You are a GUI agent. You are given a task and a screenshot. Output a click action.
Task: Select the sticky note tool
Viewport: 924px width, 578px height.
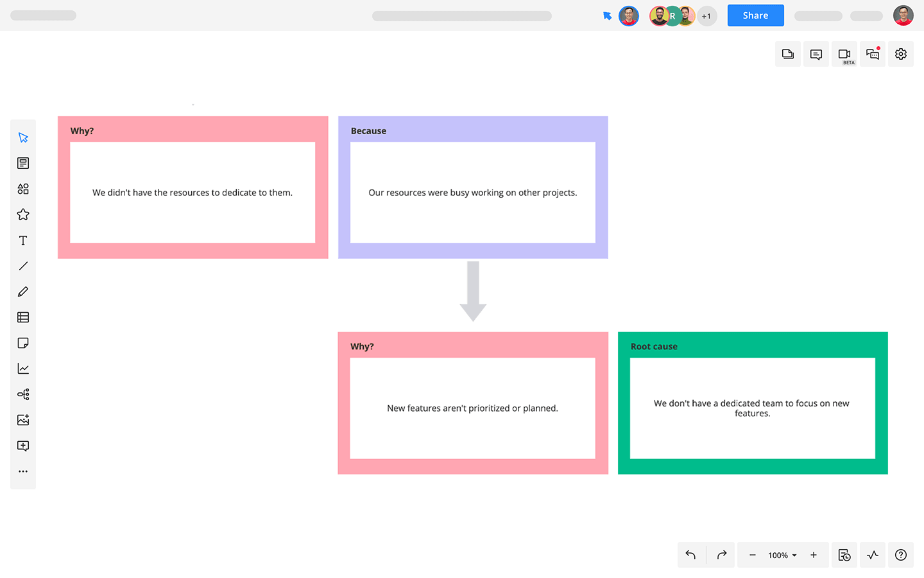tap(23, 343)
